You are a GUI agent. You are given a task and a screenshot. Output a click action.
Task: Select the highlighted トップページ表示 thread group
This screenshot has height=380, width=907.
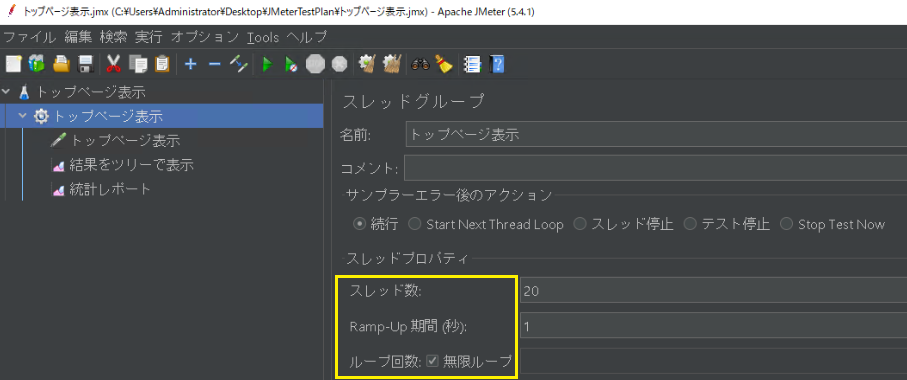108,116
